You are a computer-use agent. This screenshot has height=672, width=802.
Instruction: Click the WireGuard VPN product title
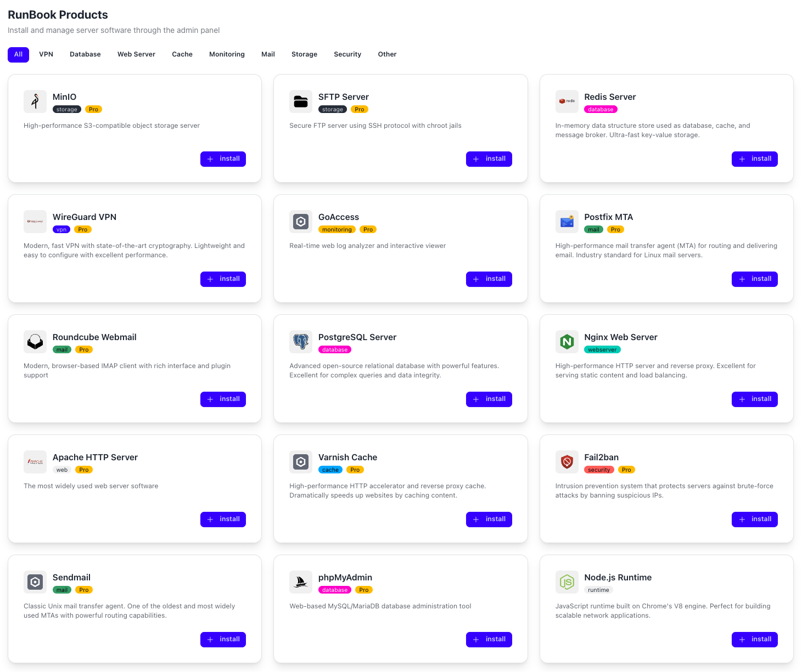[85, 217]
